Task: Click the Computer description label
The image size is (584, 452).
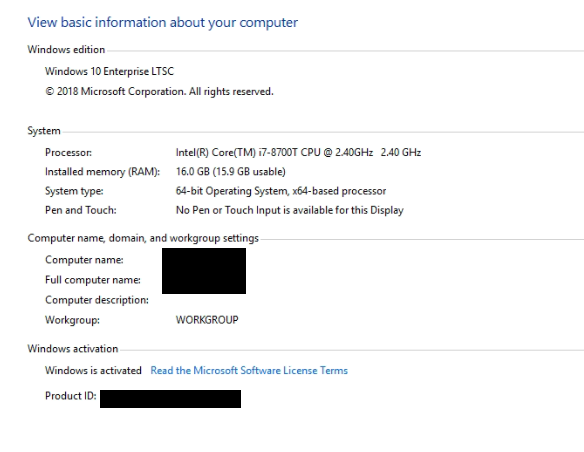Action: click(x=97, y=300)
